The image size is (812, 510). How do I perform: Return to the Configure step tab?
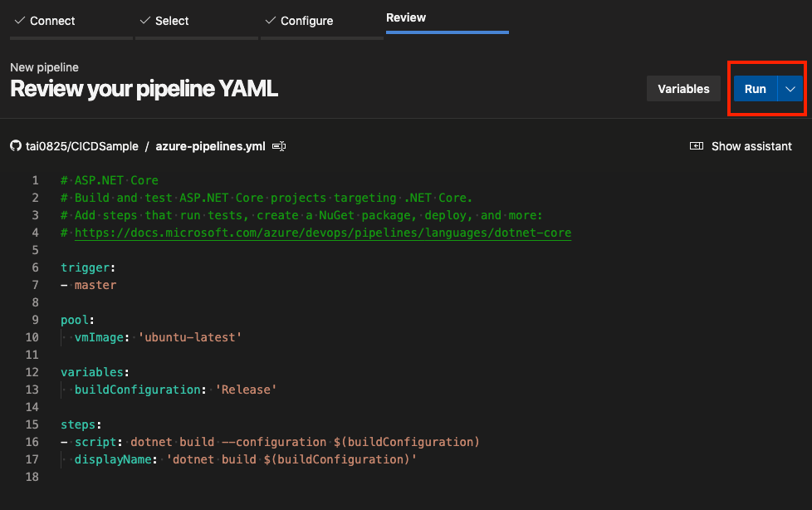click(x=306, y=21)
